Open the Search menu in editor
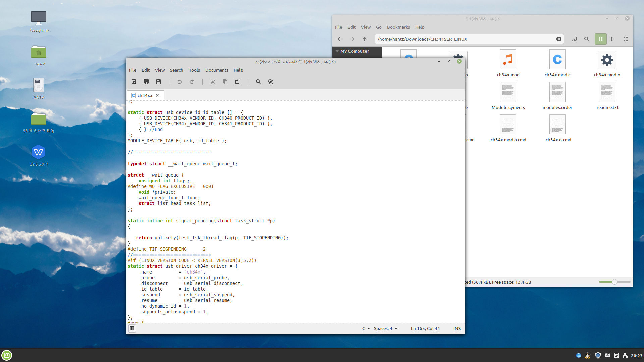Image resolution: width=644 pixels, height=362 pixels. [176, 70]
